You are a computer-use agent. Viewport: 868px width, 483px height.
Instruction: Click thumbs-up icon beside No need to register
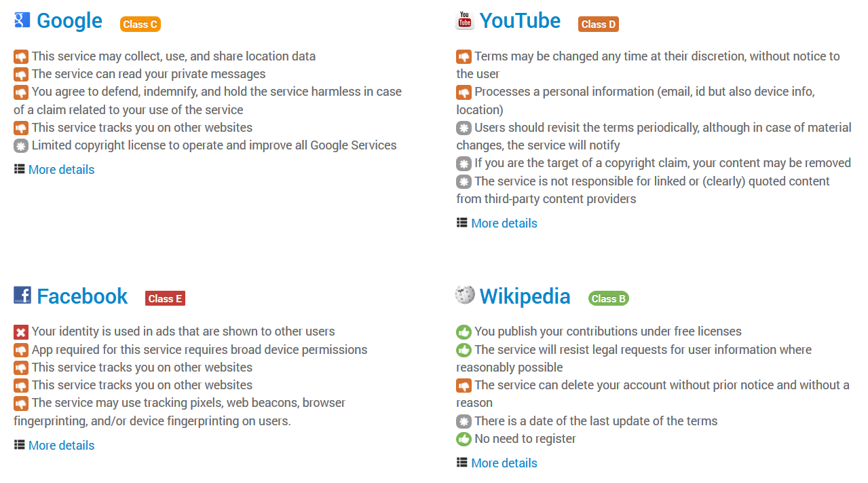pos(464,440)
